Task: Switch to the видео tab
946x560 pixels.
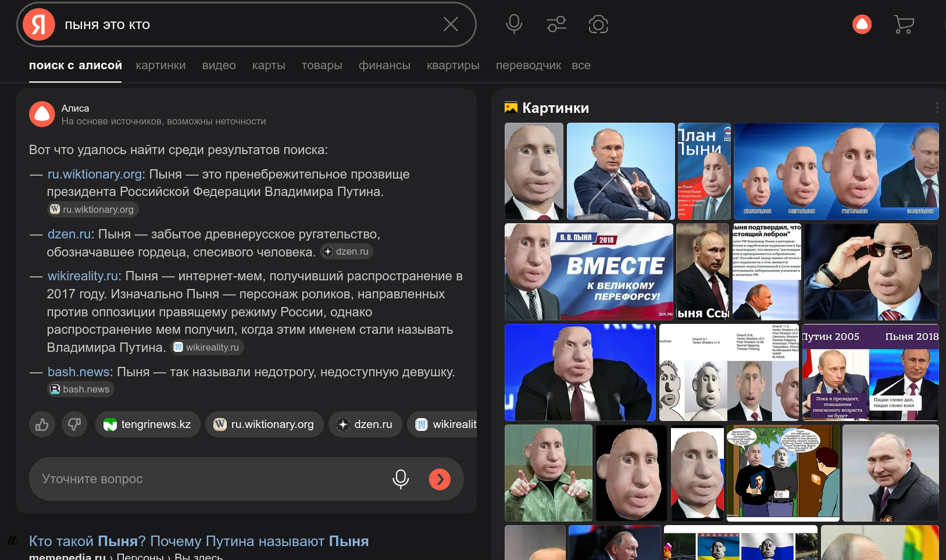Action: [219, 65]
